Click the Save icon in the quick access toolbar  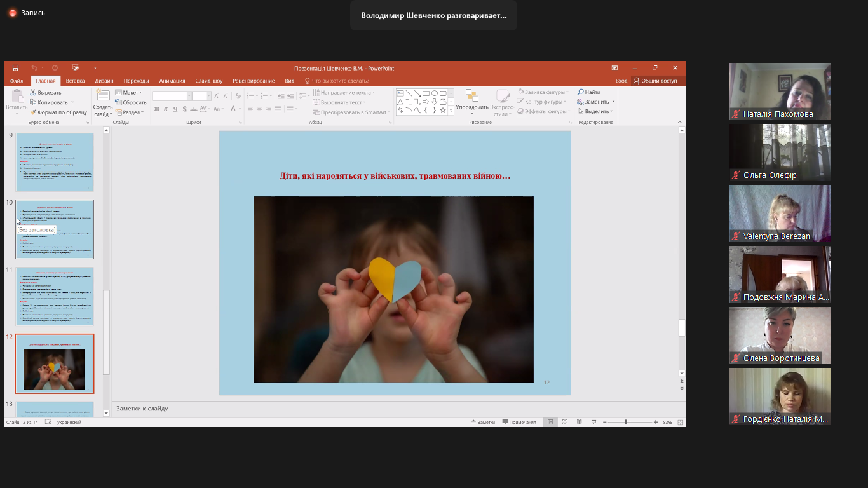(x=15, y=68)
